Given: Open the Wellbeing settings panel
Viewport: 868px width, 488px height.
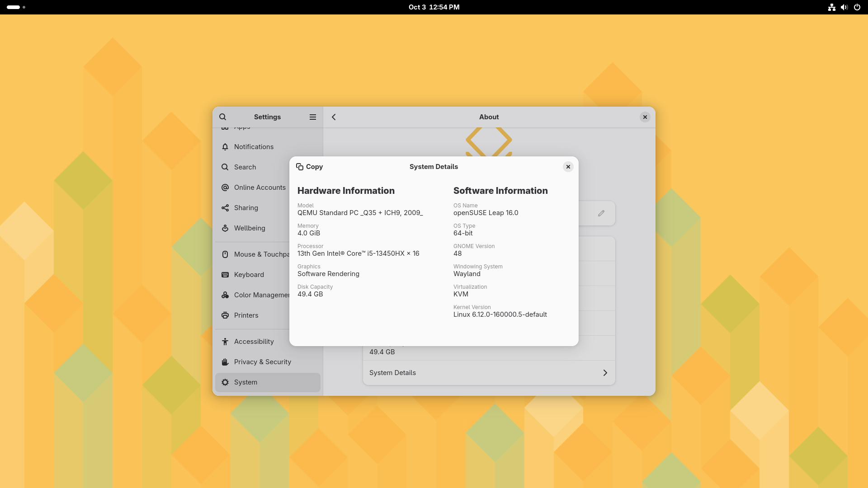Looking at the screenshot, I should (250, 228).
